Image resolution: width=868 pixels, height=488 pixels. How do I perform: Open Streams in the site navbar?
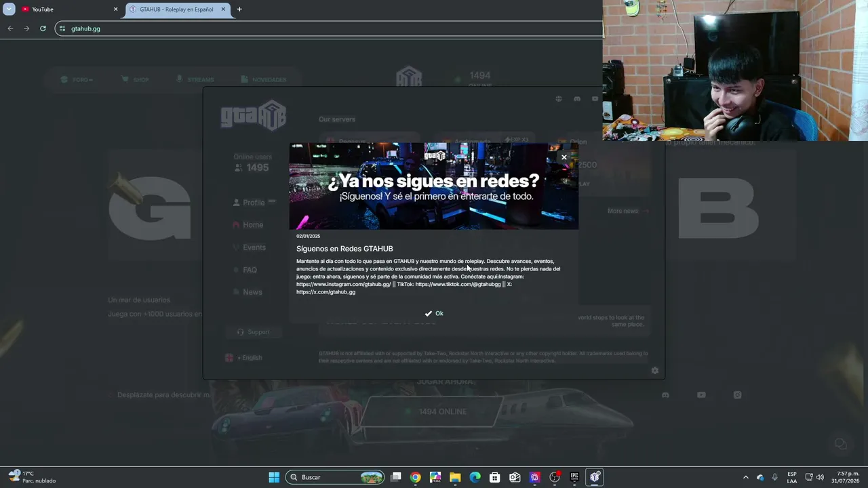pos(195,80)
